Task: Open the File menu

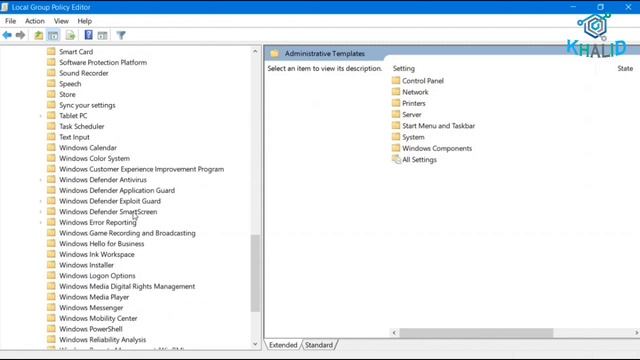Action: [11, 21]
